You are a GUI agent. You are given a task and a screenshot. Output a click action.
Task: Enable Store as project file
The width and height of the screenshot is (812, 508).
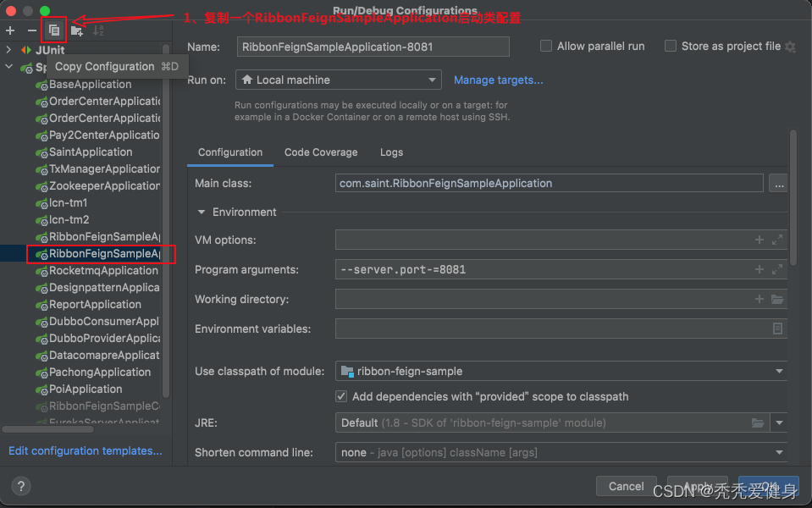tap(670, 46)
